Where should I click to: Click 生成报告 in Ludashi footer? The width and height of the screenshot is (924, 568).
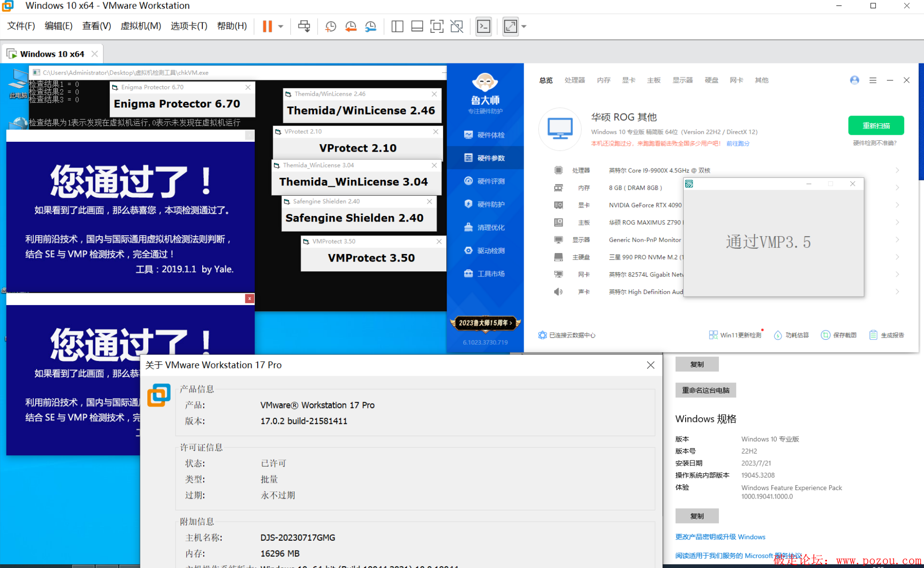point(887,335)
